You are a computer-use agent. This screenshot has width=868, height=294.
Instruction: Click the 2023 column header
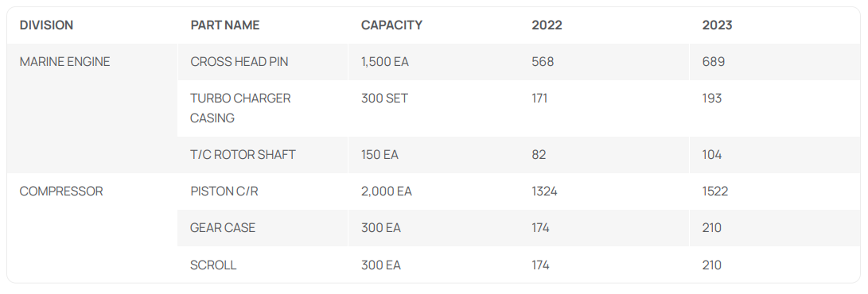pyautogui.click(x=718, y=25)
